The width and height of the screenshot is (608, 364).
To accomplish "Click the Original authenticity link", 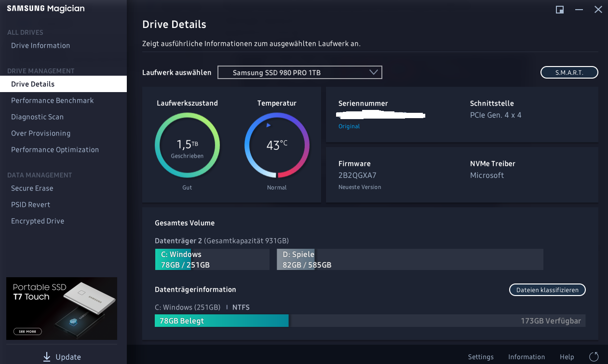I will (x=349, y=126).
